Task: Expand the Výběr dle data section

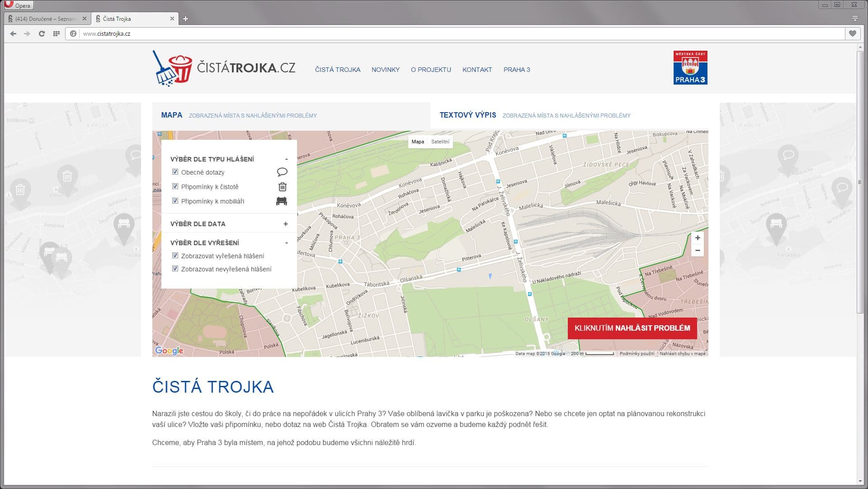Action: click(285, 224)
